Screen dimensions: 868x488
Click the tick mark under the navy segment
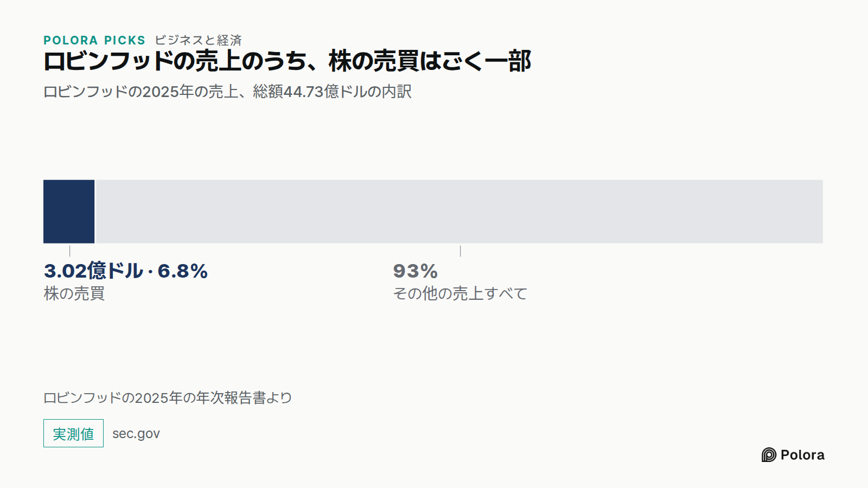click(69, 251)
